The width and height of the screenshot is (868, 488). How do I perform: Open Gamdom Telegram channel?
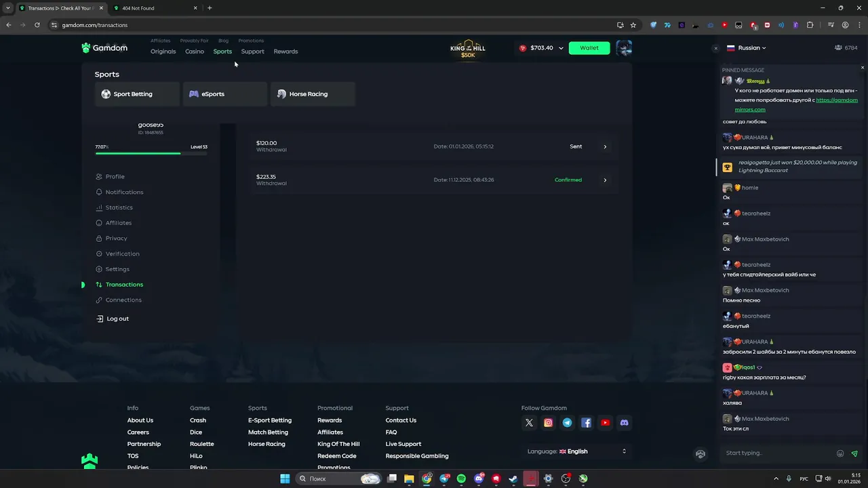click(567, 423)
